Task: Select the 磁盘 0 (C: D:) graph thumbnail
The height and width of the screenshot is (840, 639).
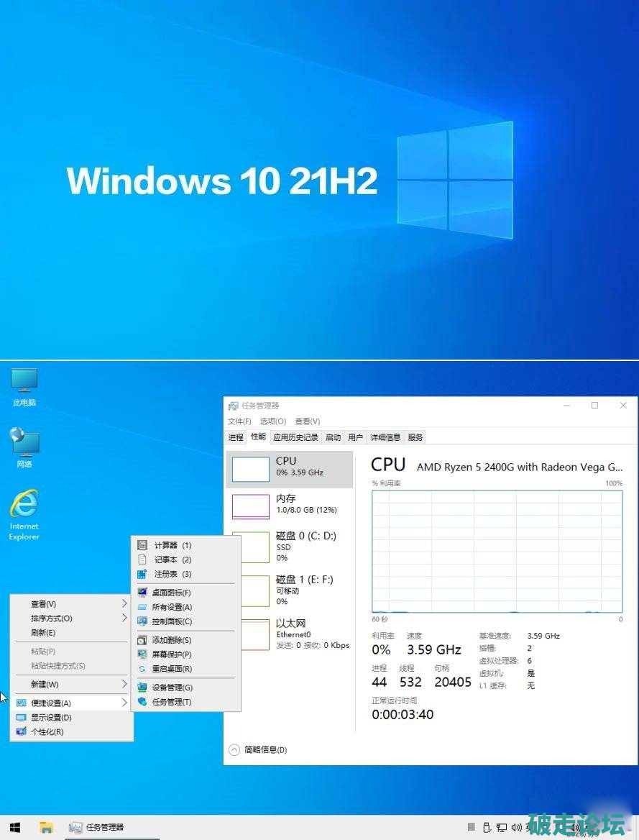Action: (289, 547)
